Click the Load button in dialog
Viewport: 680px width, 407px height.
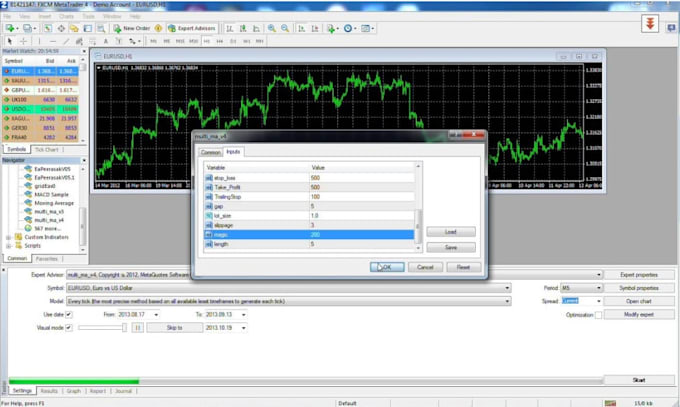(451, 232)
